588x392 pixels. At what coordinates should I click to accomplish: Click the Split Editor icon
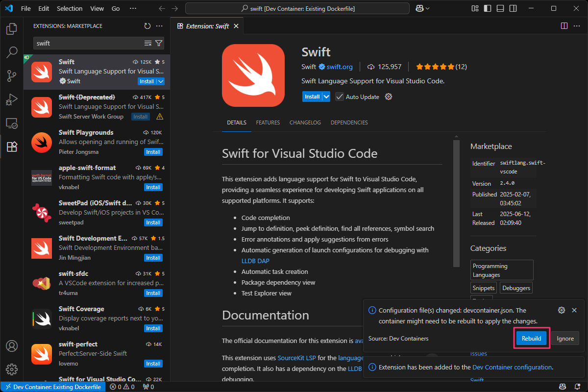[x=564, y=26]
